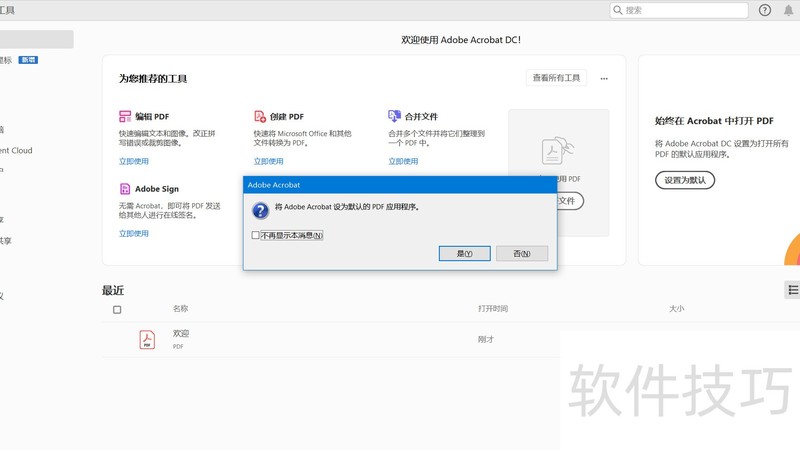Click the Edit PDF tool icon
The image size is (800, 450).
point(125,116)
